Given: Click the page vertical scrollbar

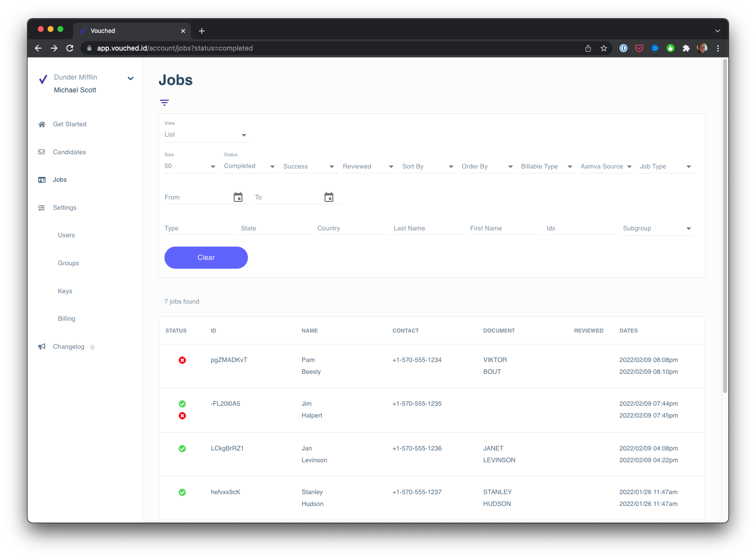Looking at the screenshot, I should tap(725, 226).
